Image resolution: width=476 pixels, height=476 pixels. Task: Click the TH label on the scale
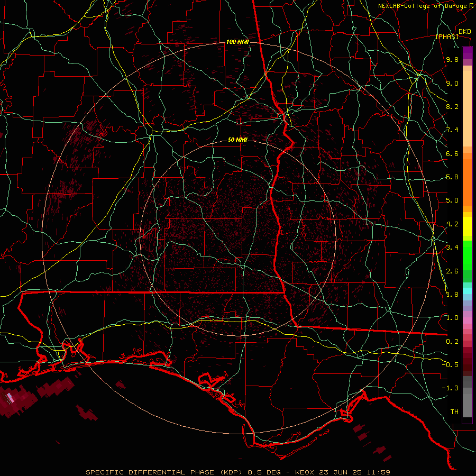pyautogui.click(x=454, y=411)
